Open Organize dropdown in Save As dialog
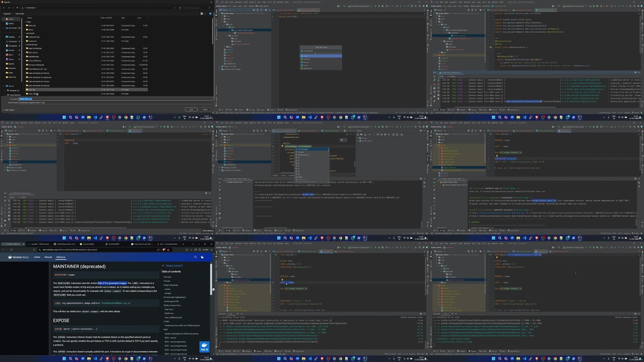 pyautogui.click(x=8, y=14)
